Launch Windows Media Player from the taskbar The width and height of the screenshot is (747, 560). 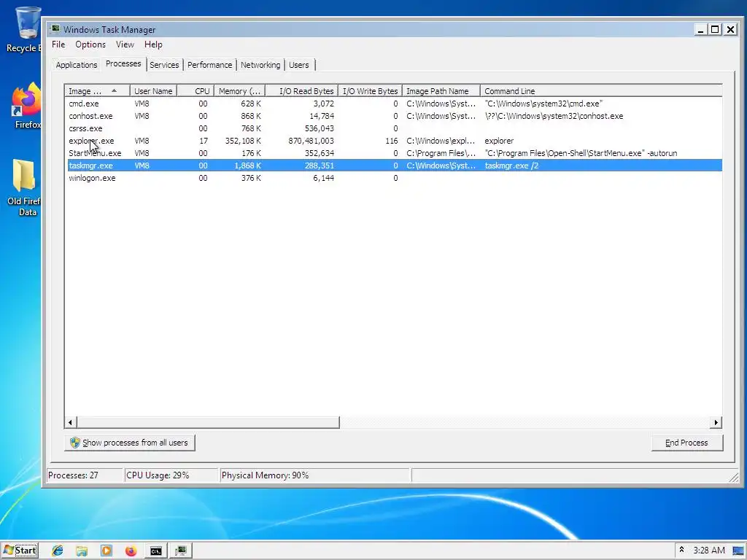pos(107,551)
